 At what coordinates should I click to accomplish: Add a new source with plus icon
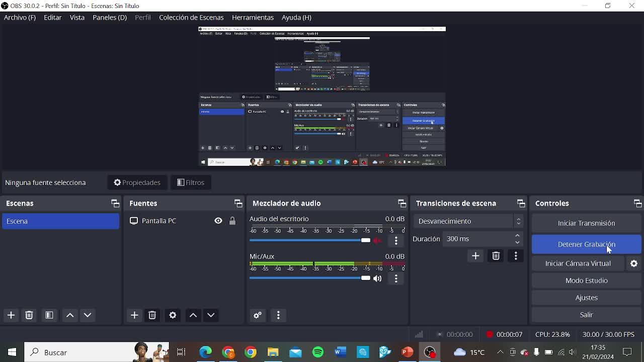coord(134,315)
